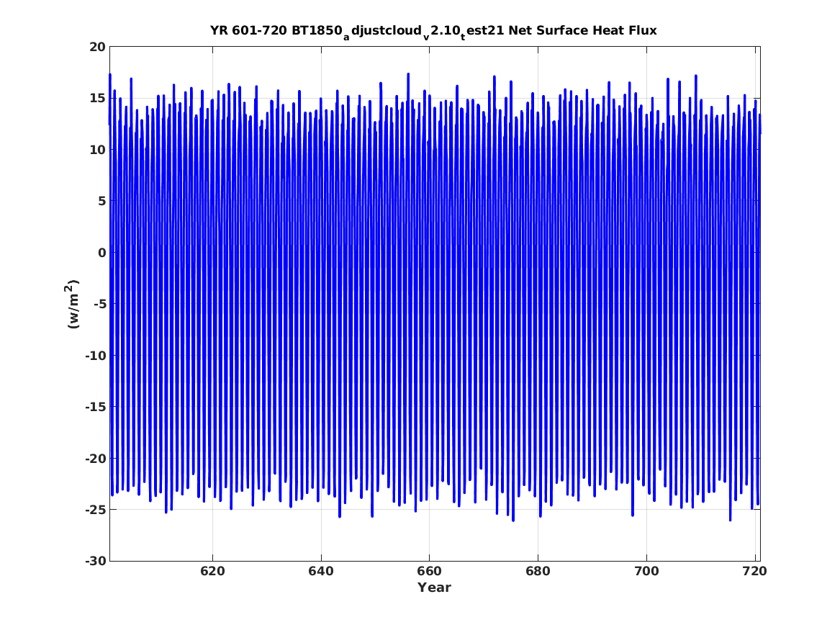Viewport: 840px width, 630px height.
Task: Click the x-axis tick label '720'
Action: (755, 572)
